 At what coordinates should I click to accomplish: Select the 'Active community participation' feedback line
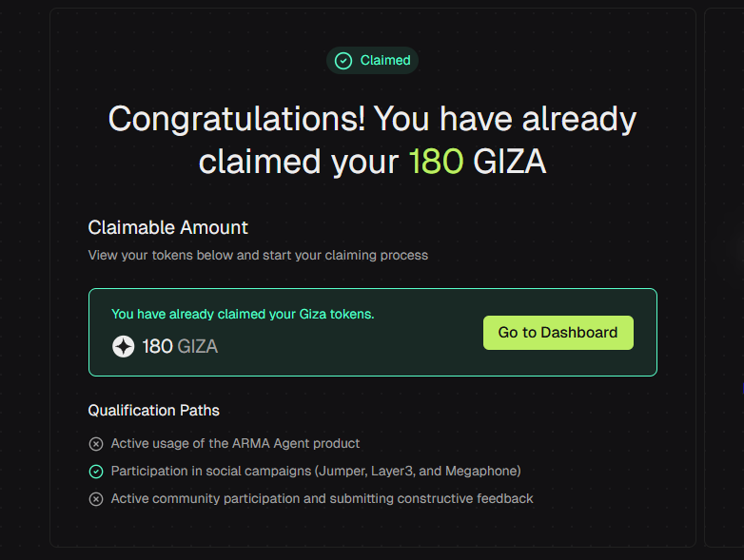[322, 499]
